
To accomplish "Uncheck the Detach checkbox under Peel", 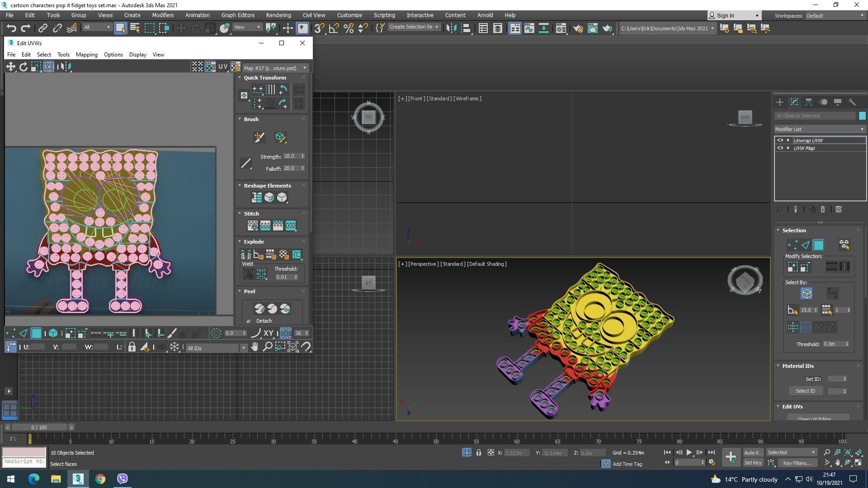I will 249,321.
